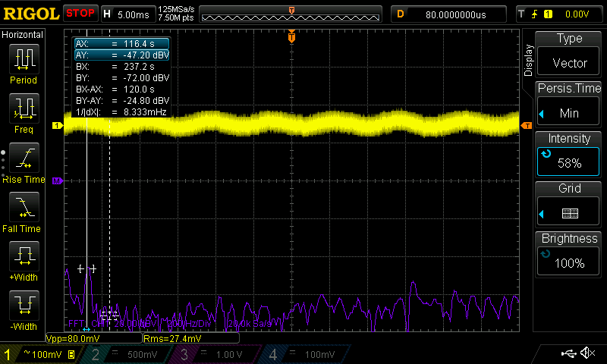Image resolution: width=607 pixels, height=364 pixels.
Task: Select the Period measurement icon
Action: [24, 59]
